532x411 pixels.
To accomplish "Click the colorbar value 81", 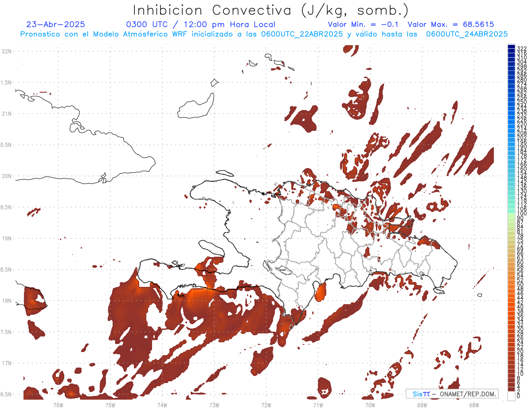I will [520, 231].
